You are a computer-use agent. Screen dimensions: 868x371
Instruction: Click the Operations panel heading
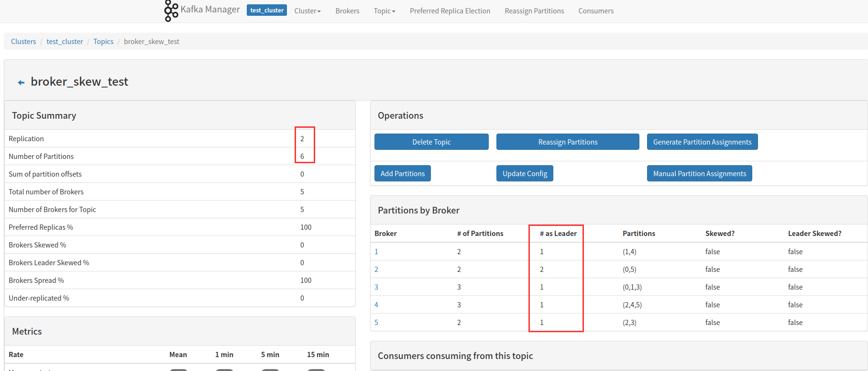point(400,115)
